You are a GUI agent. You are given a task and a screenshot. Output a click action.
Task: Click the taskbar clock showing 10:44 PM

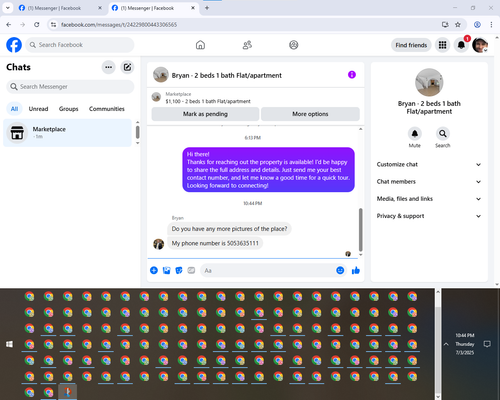tap(465, 344)
